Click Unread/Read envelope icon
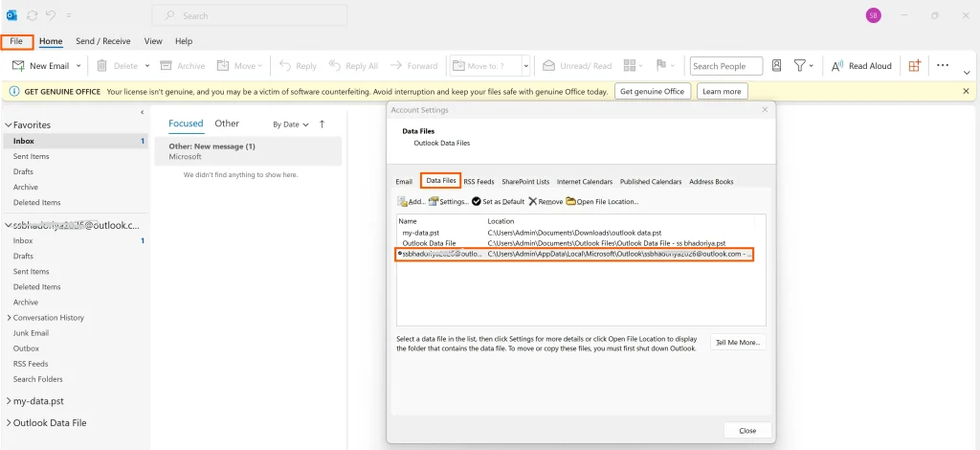This screenshot has width=980, height=450. tap(548, 66)
